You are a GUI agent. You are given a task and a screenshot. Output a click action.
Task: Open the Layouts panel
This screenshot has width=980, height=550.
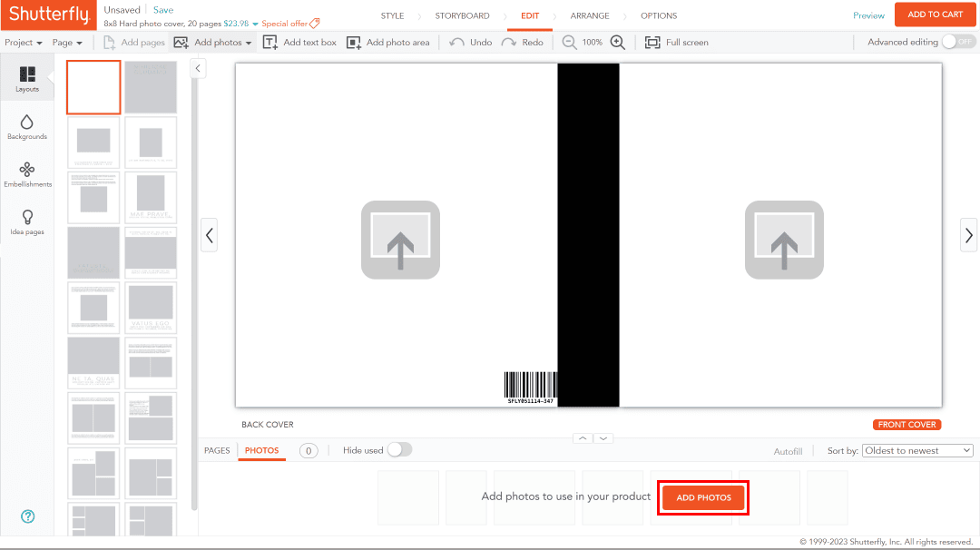[x=26, y=77]
